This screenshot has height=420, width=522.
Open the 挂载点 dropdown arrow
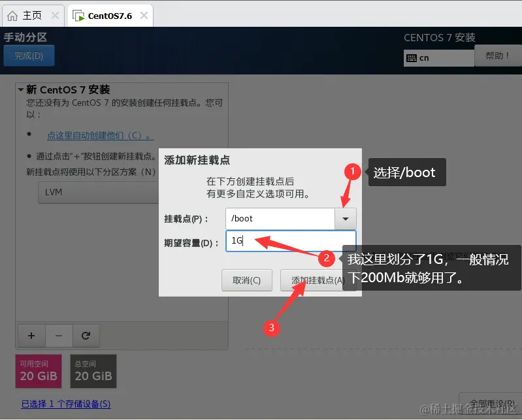tap(346, 219)
